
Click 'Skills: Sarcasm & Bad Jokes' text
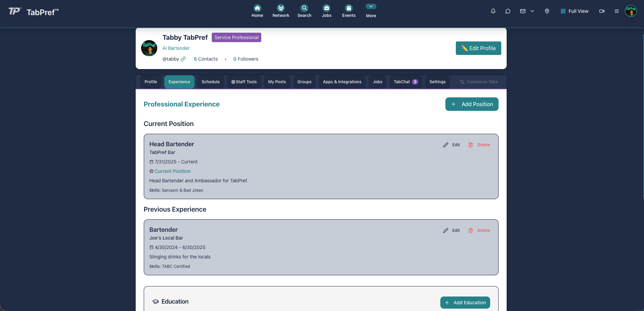pos(176,190)
